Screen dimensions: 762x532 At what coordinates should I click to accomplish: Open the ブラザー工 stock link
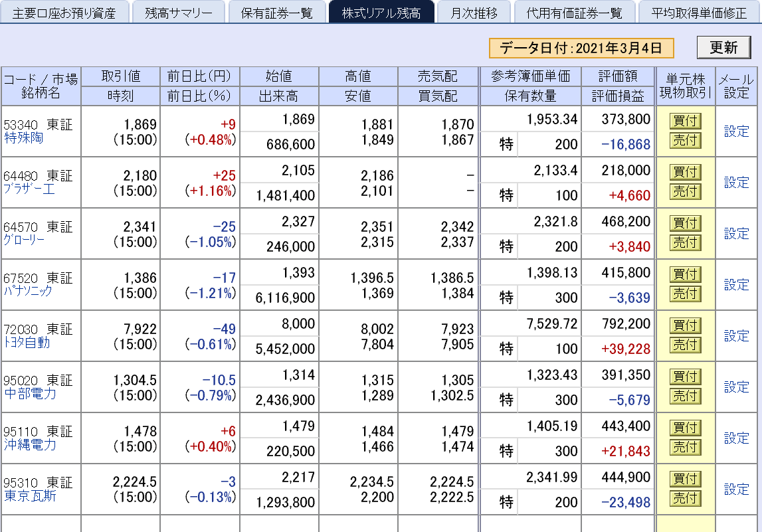pos(29,189)
